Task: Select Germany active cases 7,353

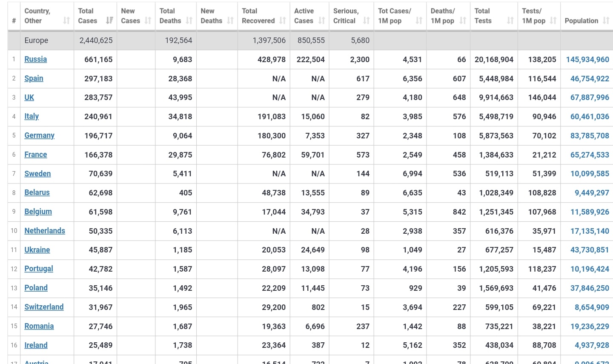Action: pyautogui.click(x=315, y=136)
